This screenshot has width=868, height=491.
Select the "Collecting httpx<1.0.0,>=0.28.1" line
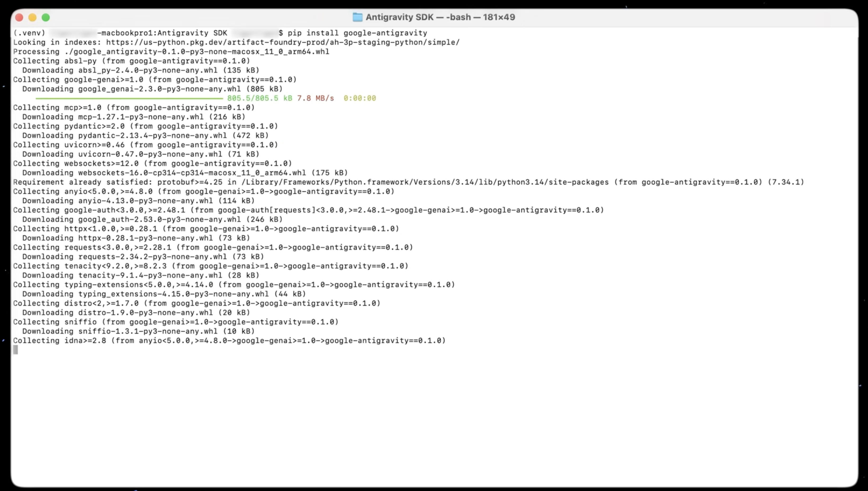(206, 229)
